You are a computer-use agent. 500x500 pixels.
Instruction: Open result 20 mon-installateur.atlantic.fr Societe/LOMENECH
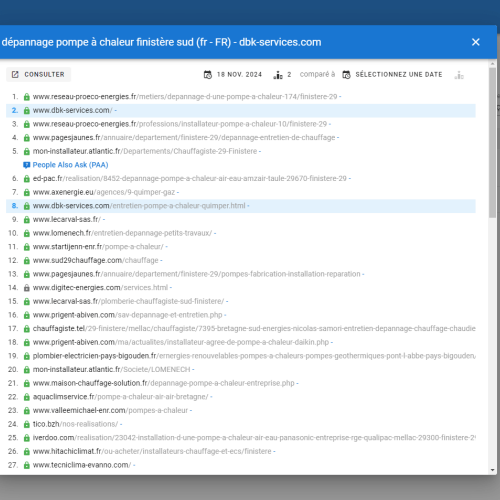click(111, 370)
